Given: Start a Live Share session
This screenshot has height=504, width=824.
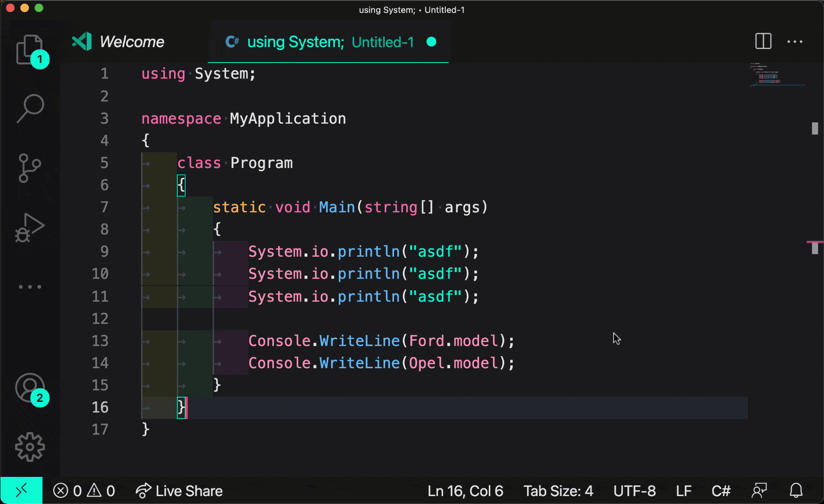Looking at the screenshot, I should click(x=179, y=490).
